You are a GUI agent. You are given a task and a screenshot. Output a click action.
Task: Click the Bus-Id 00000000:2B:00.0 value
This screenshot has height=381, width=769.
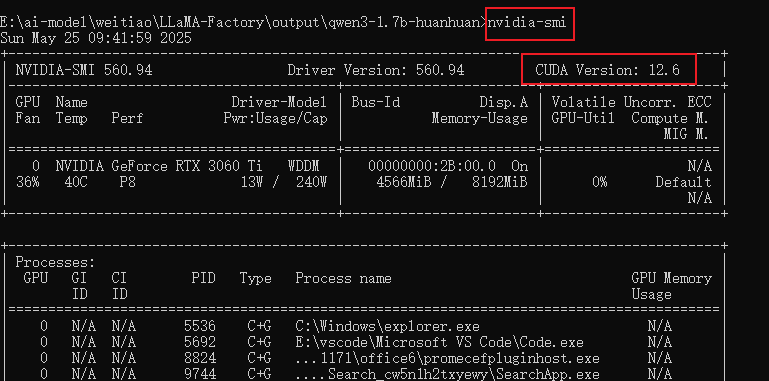tap(432, 166)
